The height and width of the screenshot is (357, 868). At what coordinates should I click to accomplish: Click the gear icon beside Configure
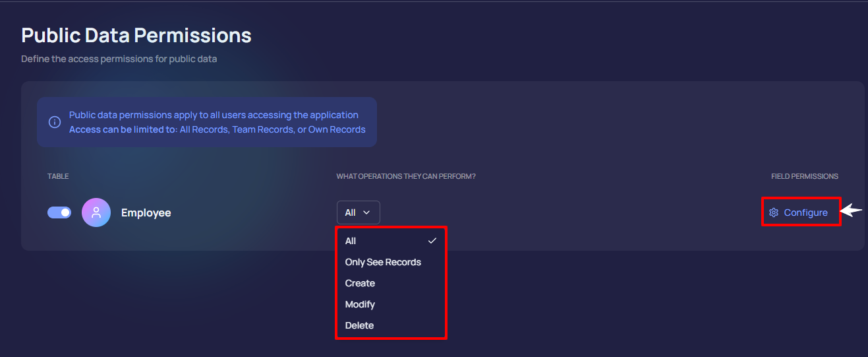pyautogui.click(x=774, y=212)
